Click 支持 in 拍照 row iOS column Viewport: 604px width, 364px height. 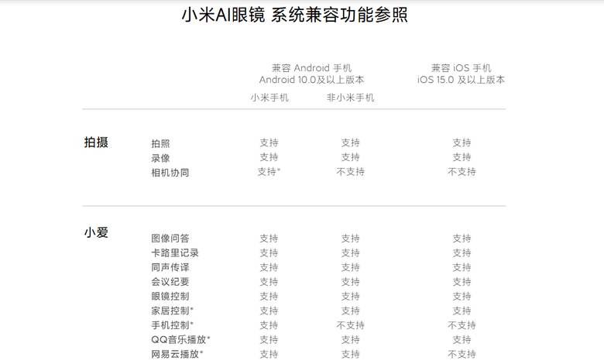pyautogui.click(x=462, y=143)
